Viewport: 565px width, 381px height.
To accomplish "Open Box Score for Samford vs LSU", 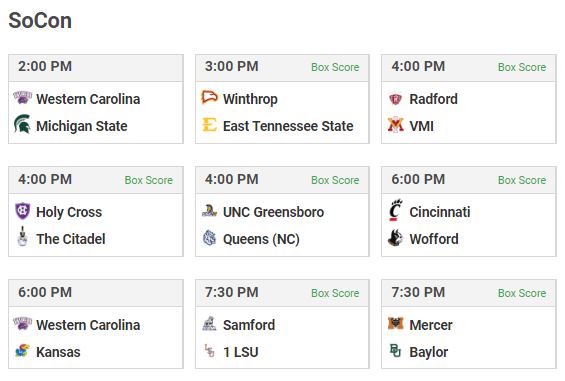I will tap(335, 293).
